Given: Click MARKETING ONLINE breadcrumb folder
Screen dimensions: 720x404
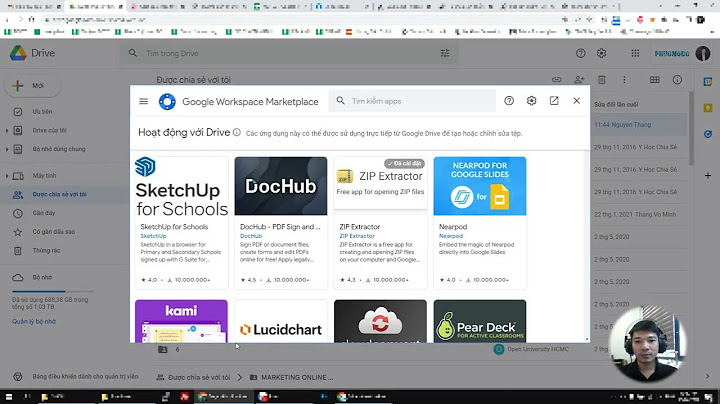Looking at the screenshot, I should pyautogui.click(x=297, y=377).
